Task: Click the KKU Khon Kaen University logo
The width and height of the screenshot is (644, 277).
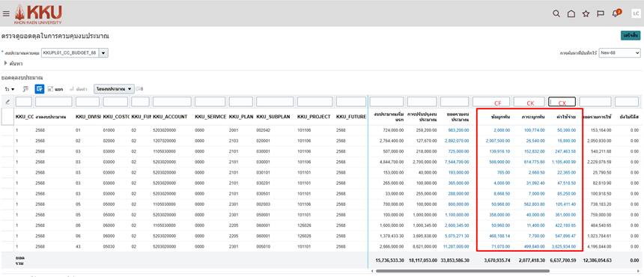Action: pyautogui.click(x=37, y=14)
